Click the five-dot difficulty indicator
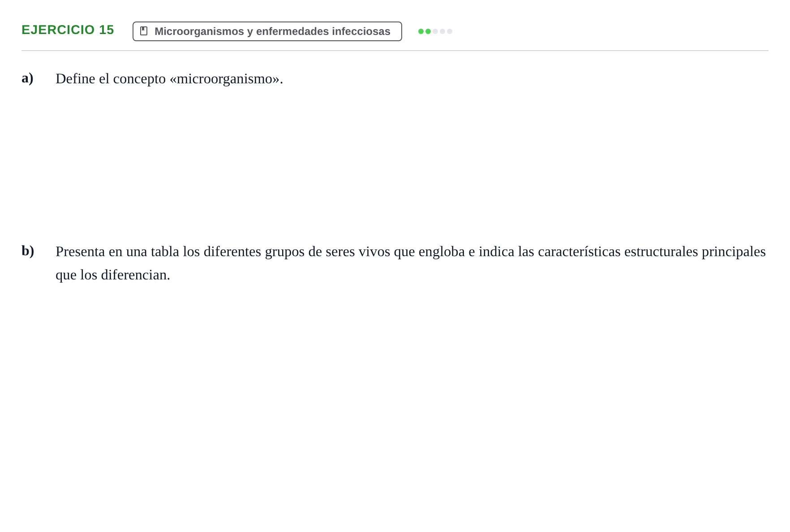Screen dimensions: 790x532 pos(435,31)
